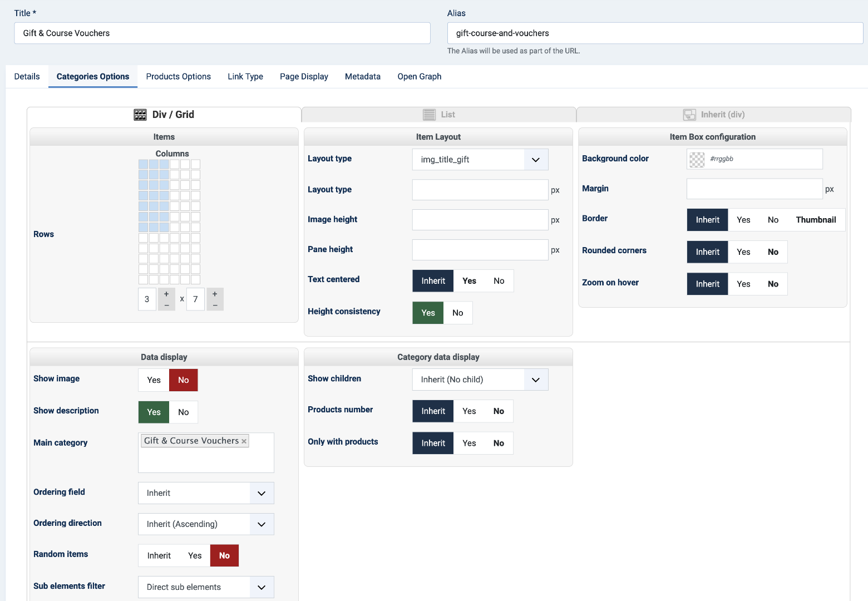Screen dimensions: 868x601
Task: Decrease rows count with the minus button
Action: (215, 305)
